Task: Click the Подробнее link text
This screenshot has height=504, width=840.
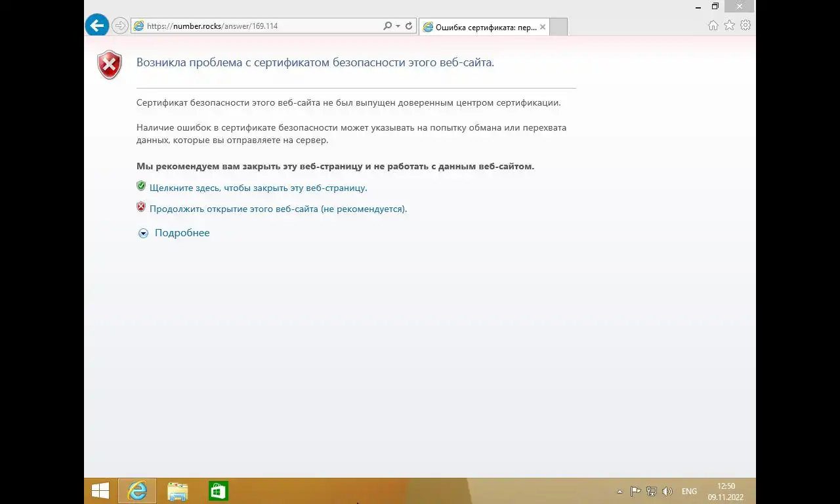Action: pos(182,233)
